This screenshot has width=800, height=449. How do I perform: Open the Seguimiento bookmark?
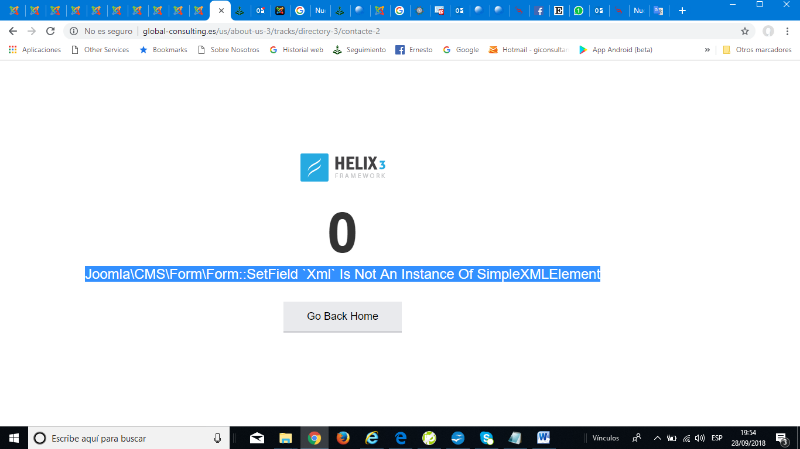click(359, 49)
